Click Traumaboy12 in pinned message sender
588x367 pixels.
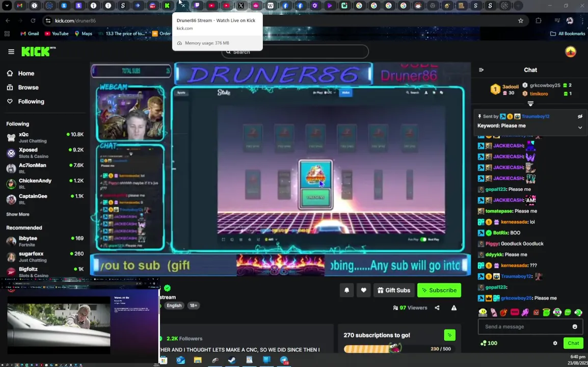click(x=536, y=116)
